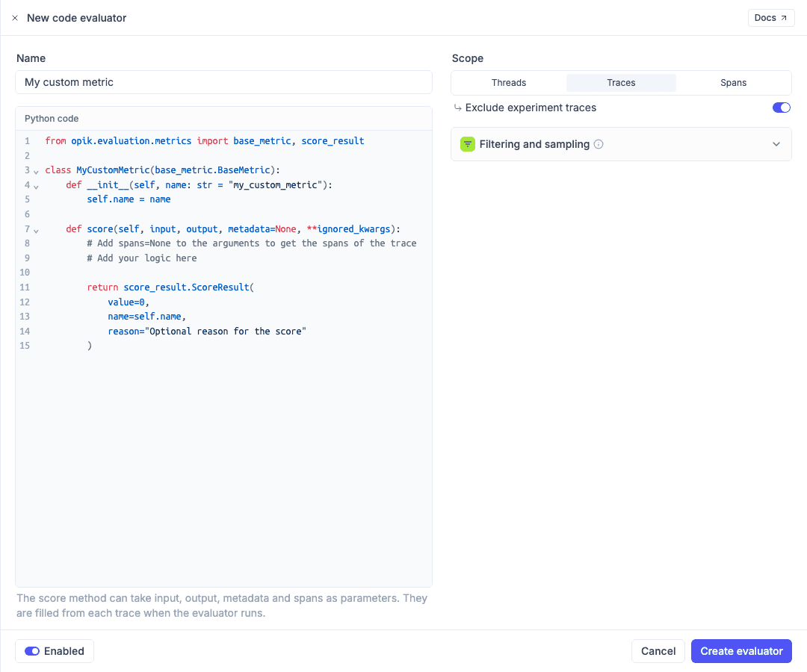The image size is (807, 672).
Task: Expand Filtering and sampling chevron
Action: [x=776, y=144]
